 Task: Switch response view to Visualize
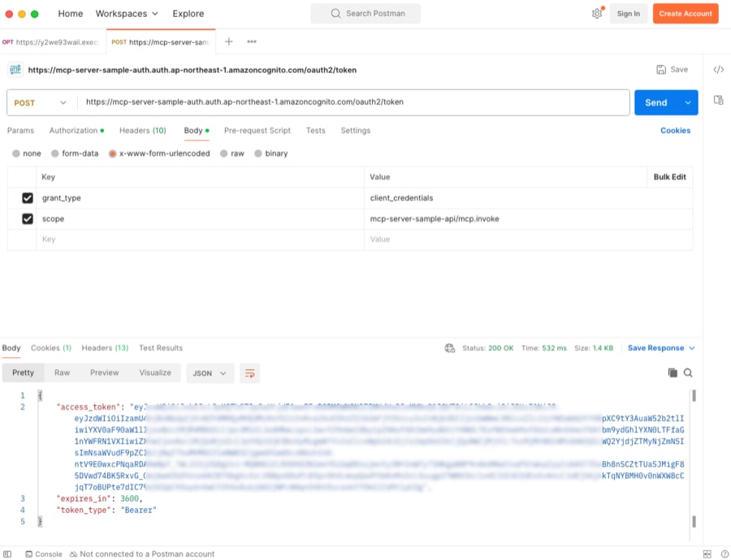[155, 373]
